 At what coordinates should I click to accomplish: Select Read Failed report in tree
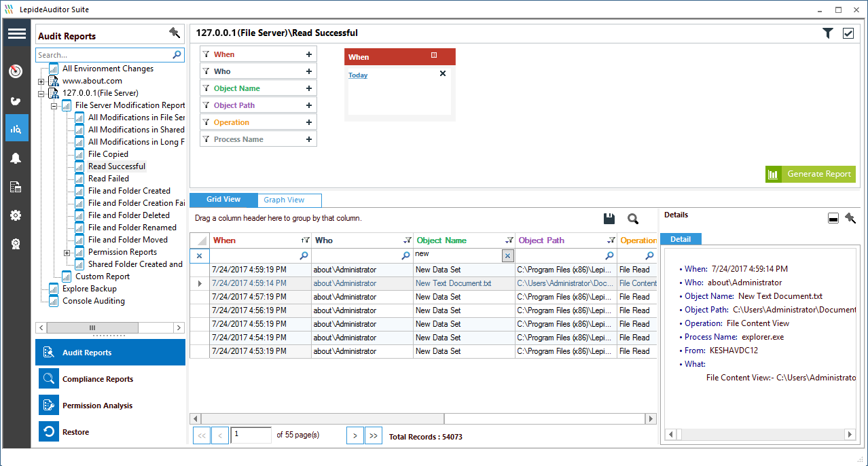coord(109,179)
